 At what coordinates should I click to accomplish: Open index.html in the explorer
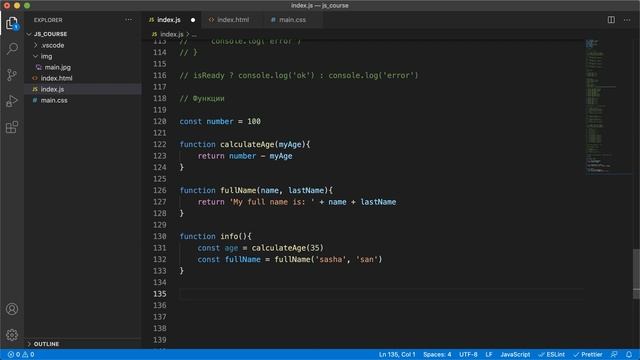click(x=56, y=78)
